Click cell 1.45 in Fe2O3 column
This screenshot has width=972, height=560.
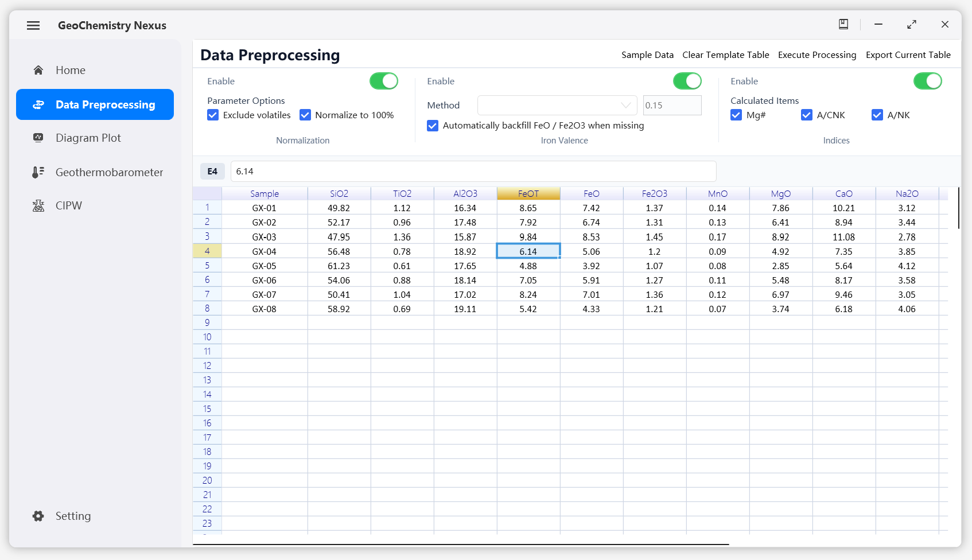(655, 237)
